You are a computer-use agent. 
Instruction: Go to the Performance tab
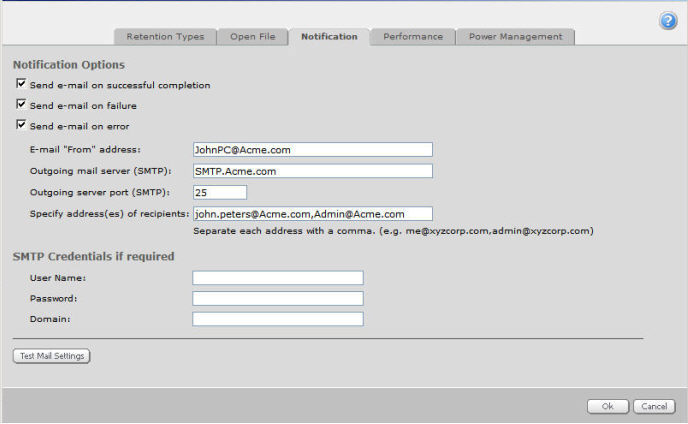tap(412, 37)
